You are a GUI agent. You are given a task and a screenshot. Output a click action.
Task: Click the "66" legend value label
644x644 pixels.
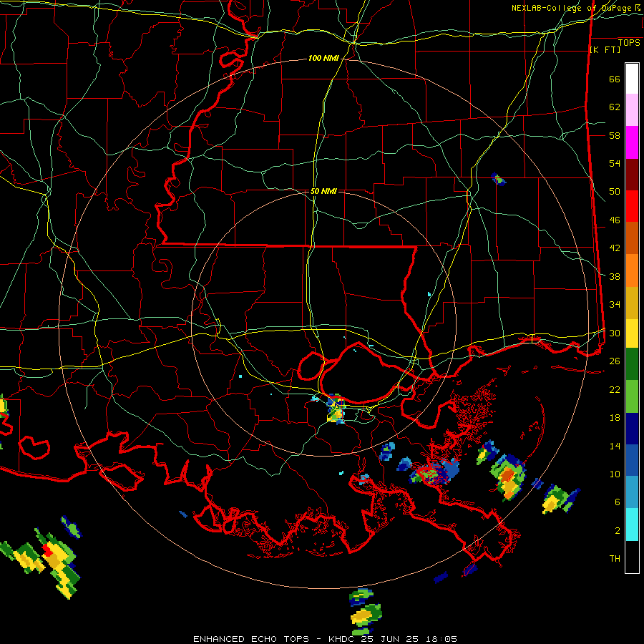pyautogui.click(x=615, y=79)
